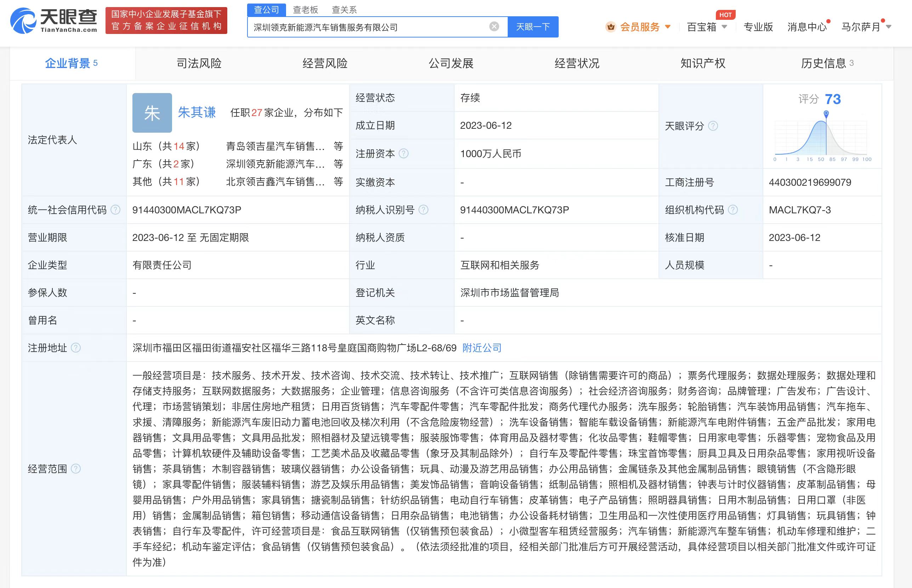
Task: Click 等 next to 广东 row
Action: coord(338,164)
